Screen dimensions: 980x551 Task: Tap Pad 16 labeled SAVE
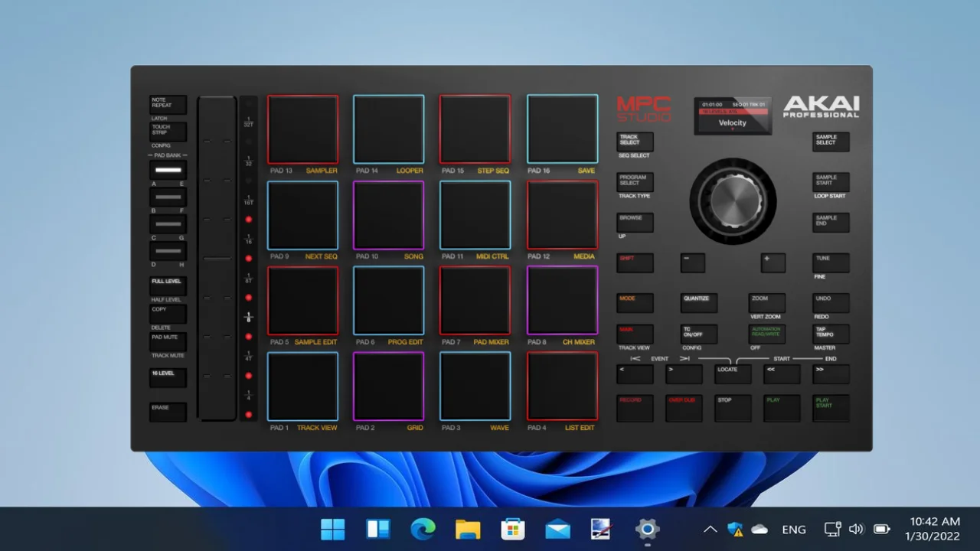click(x=562, y=129)
